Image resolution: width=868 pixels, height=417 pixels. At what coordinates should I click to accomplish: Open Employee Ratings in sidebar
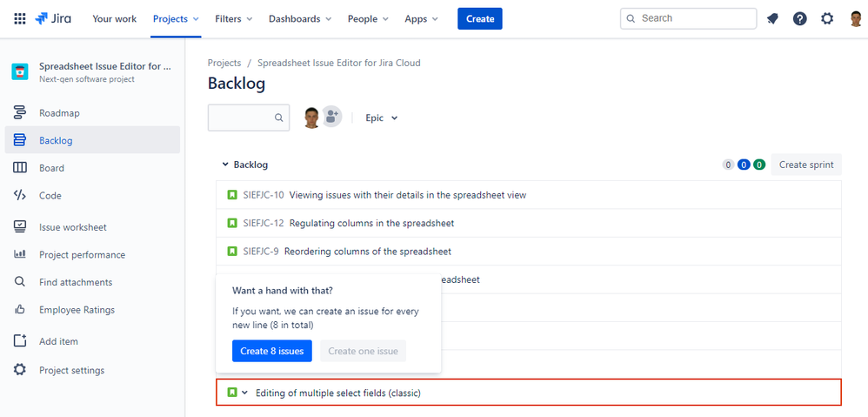77,310
